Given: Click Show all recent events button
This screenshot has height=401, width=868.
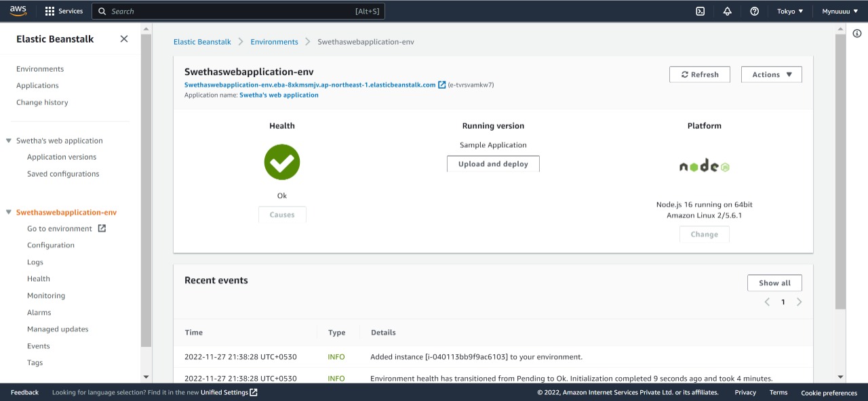Looking at the screenshot, I should click(x=774, y=283).
